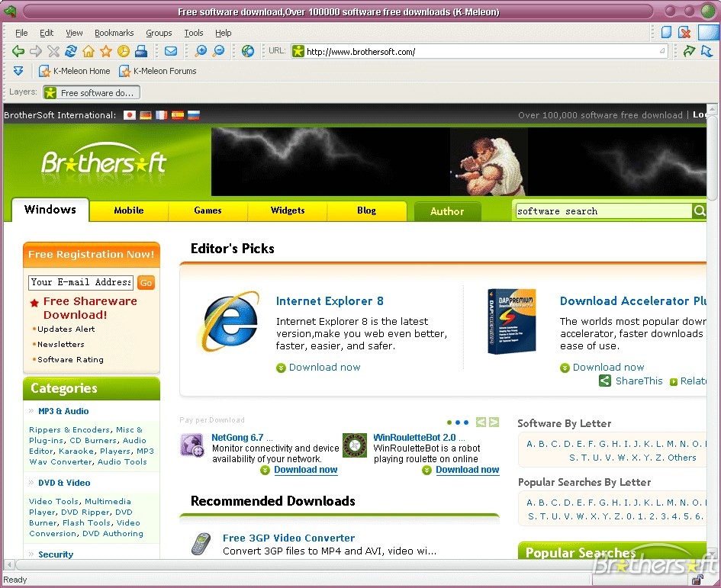Open the History clock icon
The image size is (721, 588).
(x=123, y=51)
